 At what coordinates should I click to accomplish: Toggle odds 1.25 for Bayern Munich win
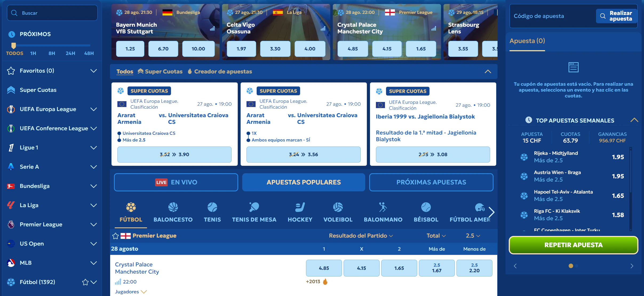(x=130, y=49)
